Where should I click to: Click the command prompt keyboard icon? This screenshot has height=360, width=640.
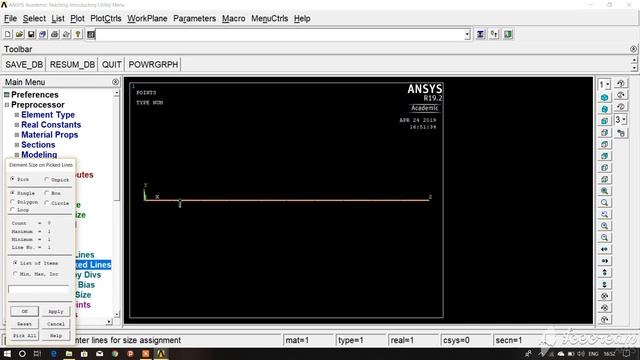pos(91,35)
